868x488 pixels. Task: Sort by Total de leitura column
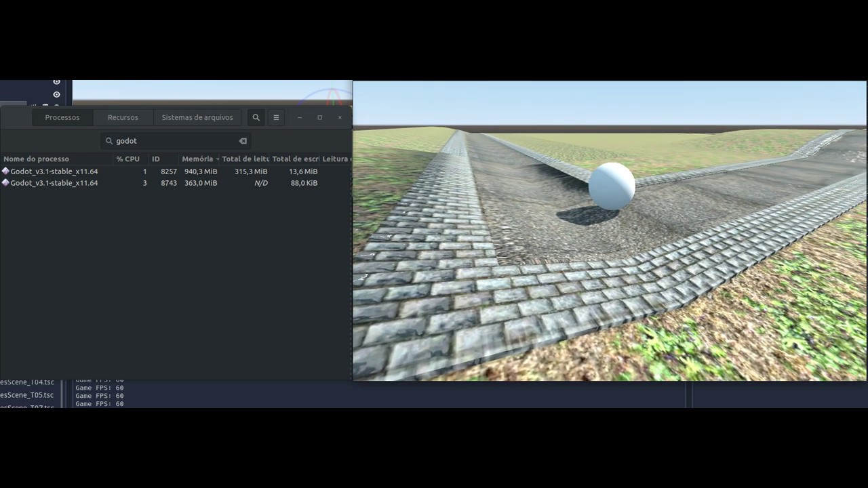click(x=245, y=159)
